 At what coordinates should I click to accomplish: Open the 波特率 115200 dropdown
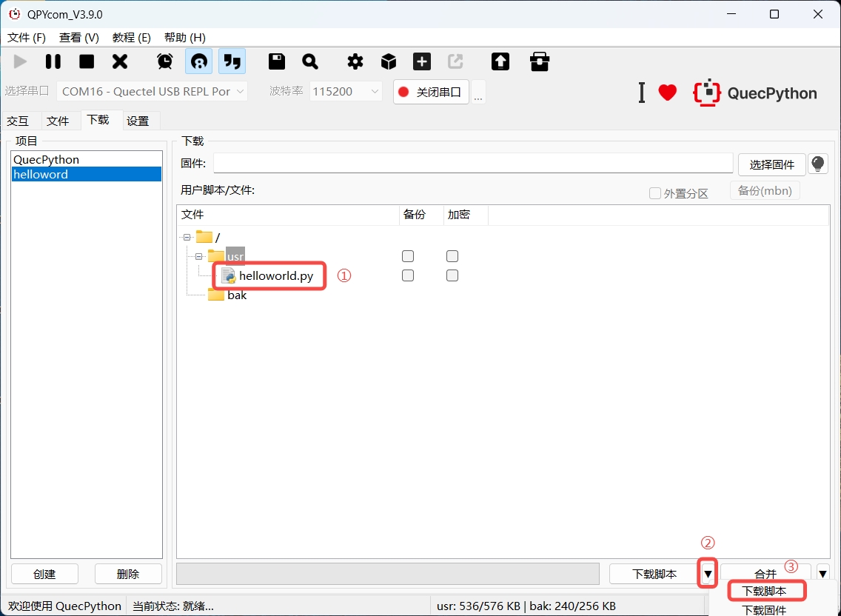click(x=346, y=92)
